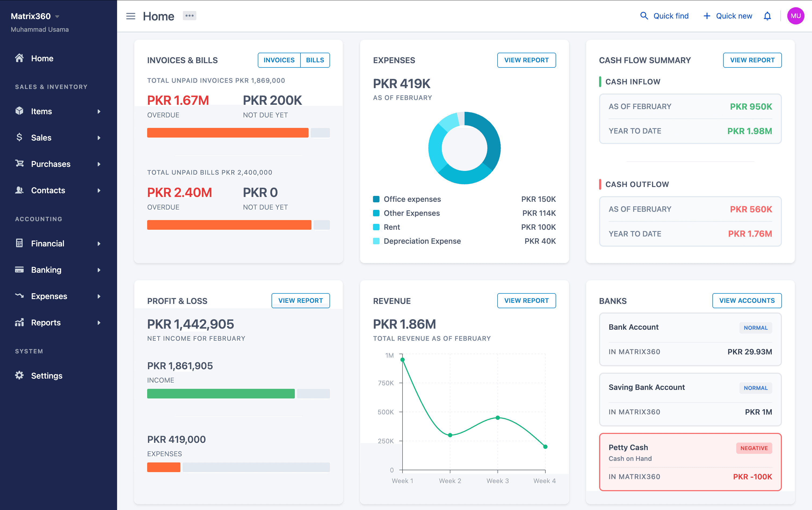
Task: Click the Contacts people icon
Action: click(x=19, y=190)
